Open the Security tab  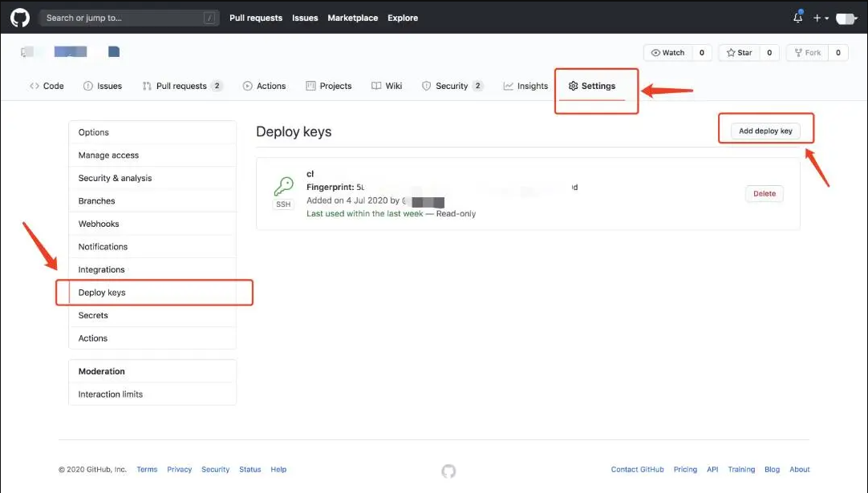click(451, 86)
